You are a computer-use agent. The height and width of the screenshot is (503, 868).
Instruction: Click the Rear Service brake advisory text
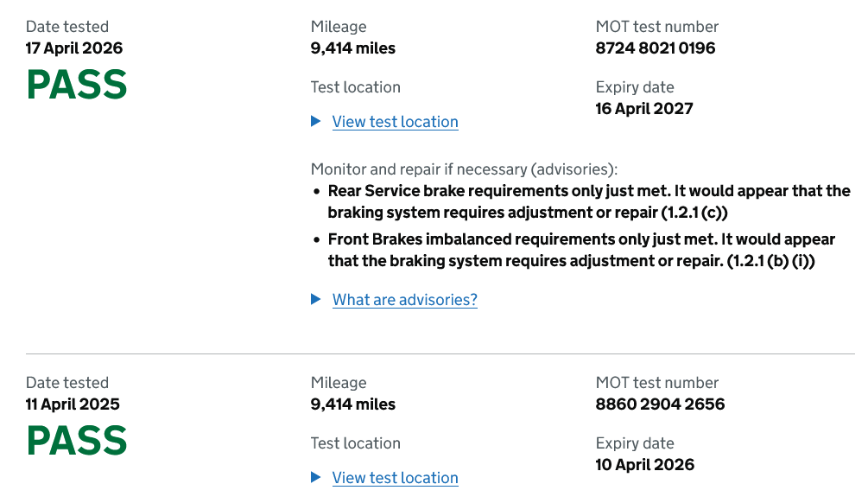click(x=587, y=201)
